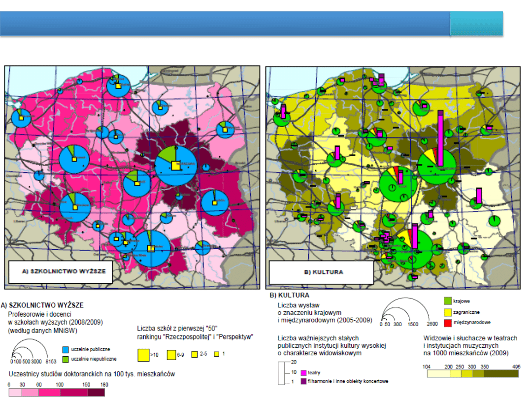Click the magenta 'teatry' legend marker
532x399 pixels.
point(303,373)
